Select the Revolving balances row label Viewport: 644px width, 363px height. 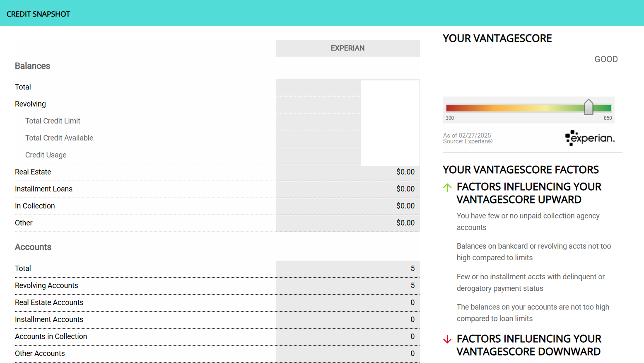coord(30,104)
